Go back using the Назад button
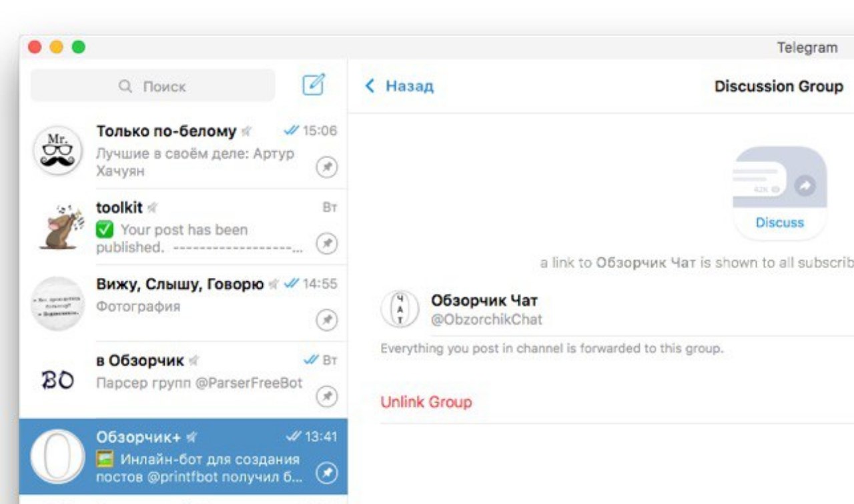 pos(400,86)
